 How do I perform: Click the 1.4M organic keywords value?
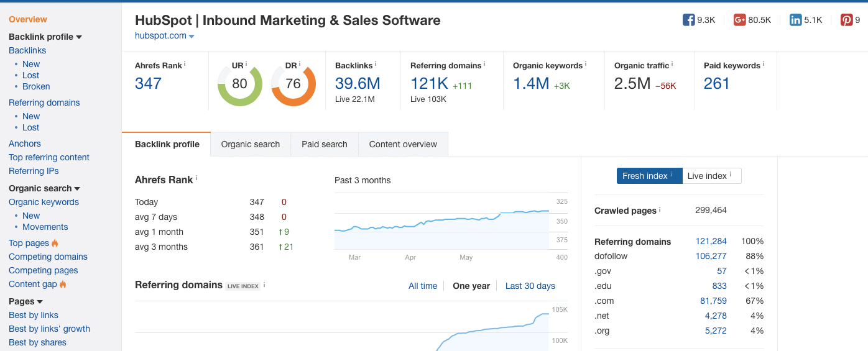coord(531,83)
